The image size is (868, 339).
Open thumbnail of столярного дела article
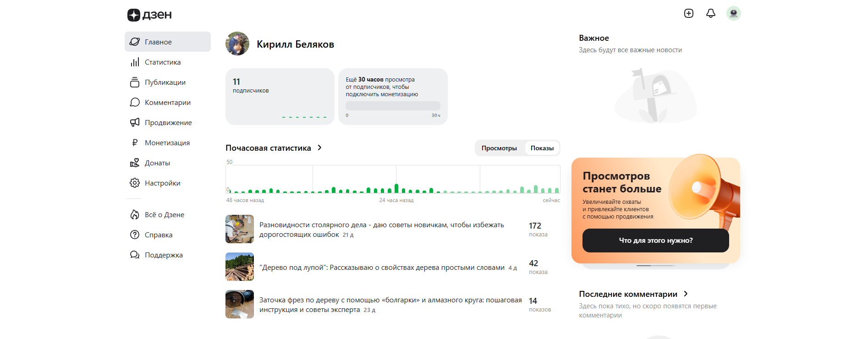click(240, 229)
